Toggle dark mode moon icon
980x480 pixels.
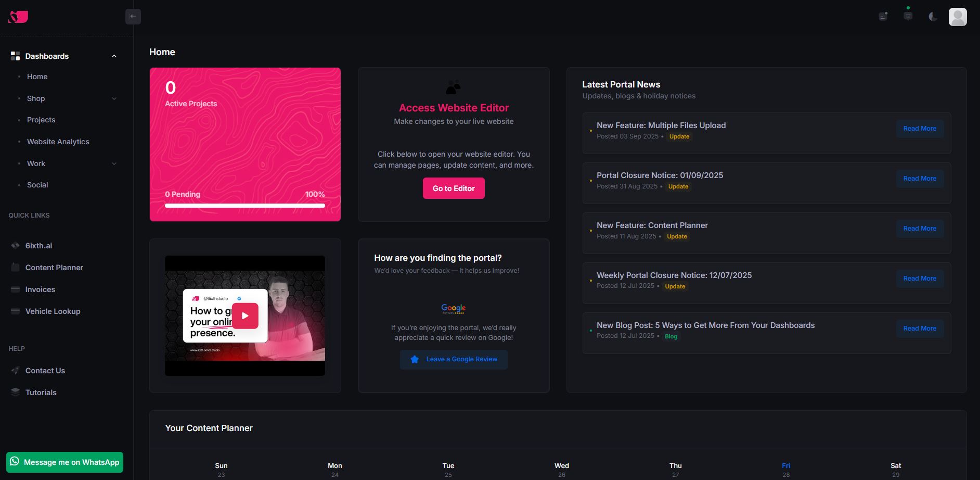(x=933, y=17)
